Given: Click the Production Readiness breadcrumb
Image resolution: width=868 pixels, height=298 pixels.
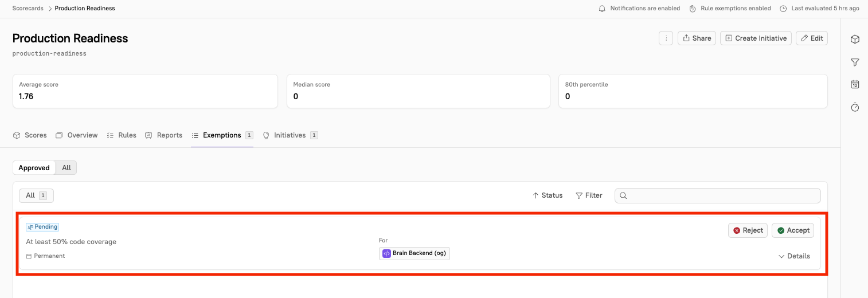Looking at the screenshot, I should pos(85,9).
